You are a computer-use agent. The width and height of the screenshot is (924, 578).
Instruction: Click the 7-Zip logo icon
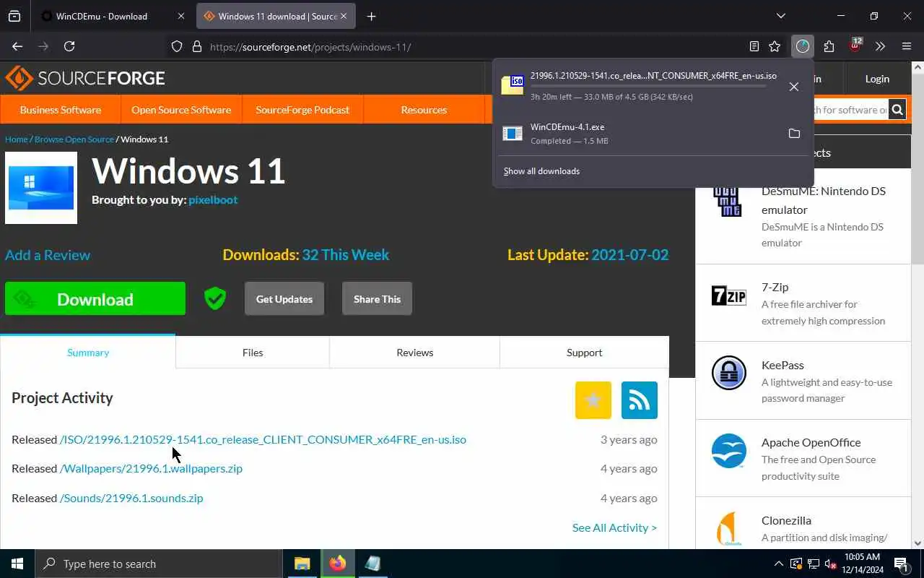coord(728,296)
